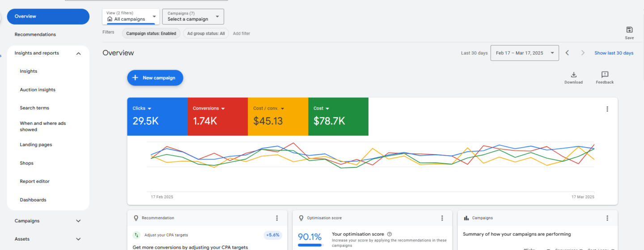
Task: Click Add filter
Action: tap(241, 34)
